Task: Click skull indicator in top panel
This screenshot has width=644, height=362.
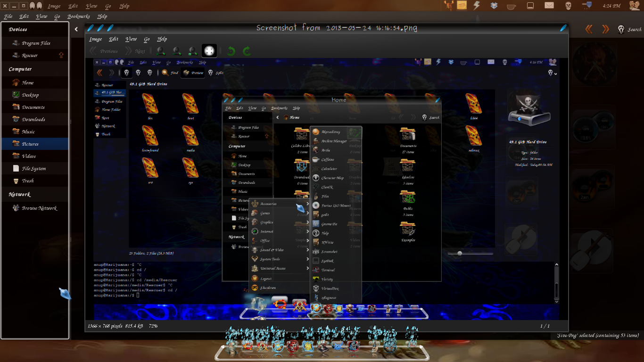Action: 568,6
